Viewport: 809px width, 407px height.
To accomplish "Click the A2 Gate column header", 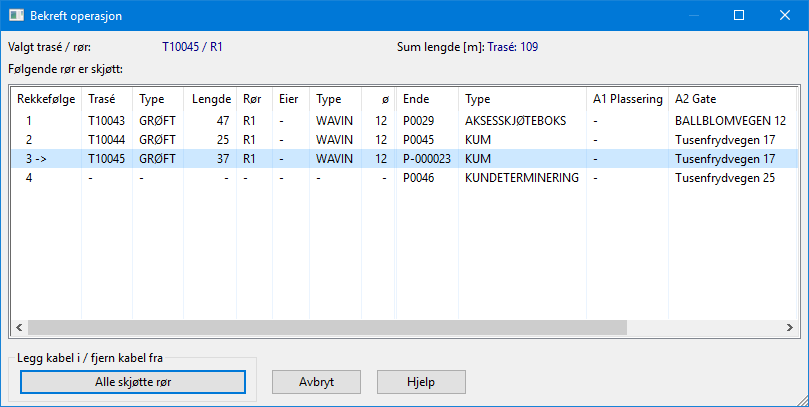I will click(x=733, y=99).
